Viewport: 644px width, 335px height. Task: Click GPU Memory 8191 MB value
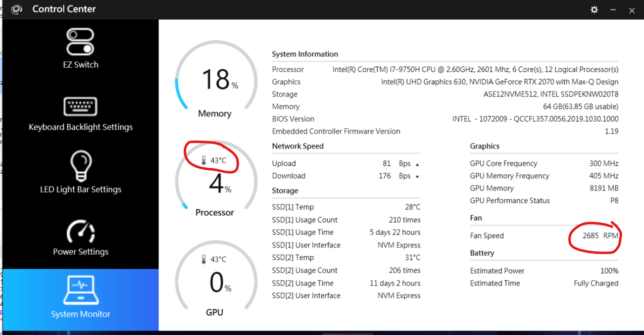[604, 188]
